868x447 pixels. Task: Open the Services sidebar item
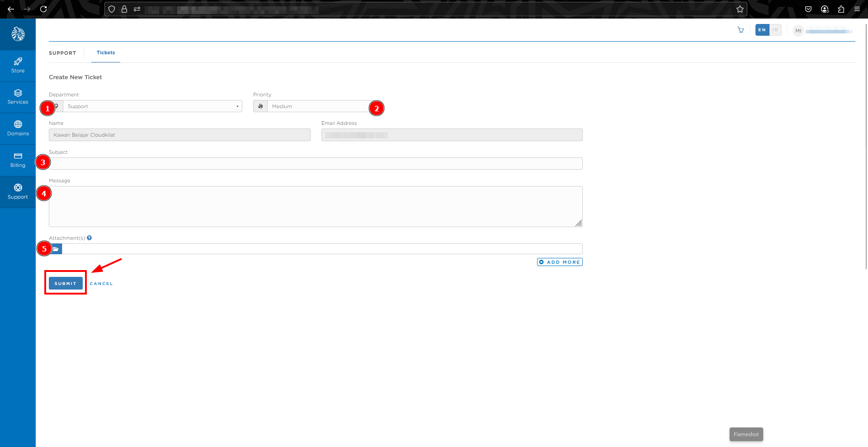(18, 97)
